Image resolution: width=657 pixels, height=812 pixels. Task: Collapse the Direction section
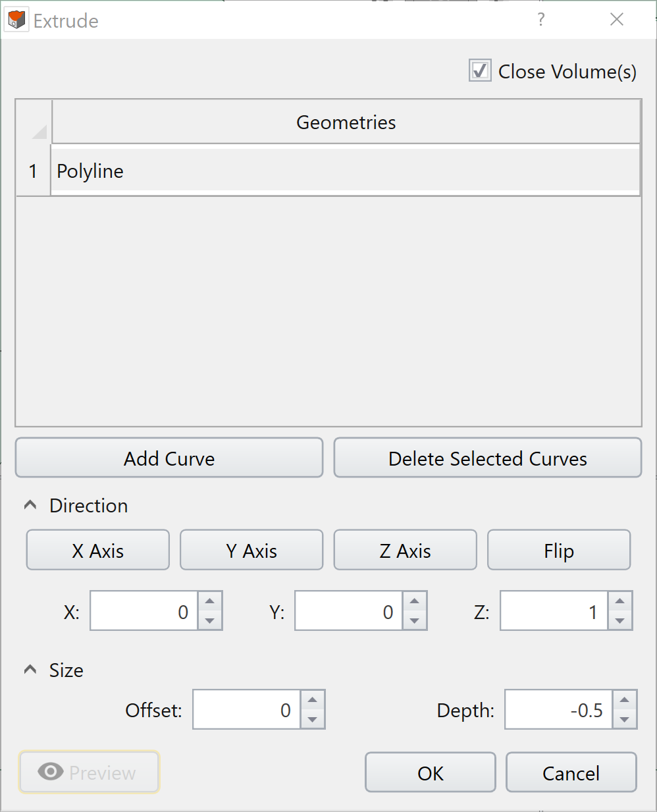29,504
